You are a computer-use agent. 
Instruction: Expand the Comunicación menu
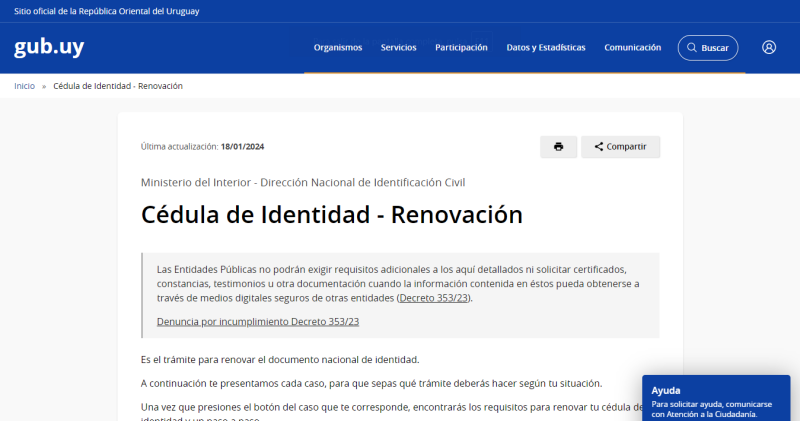tap(632, 48)
